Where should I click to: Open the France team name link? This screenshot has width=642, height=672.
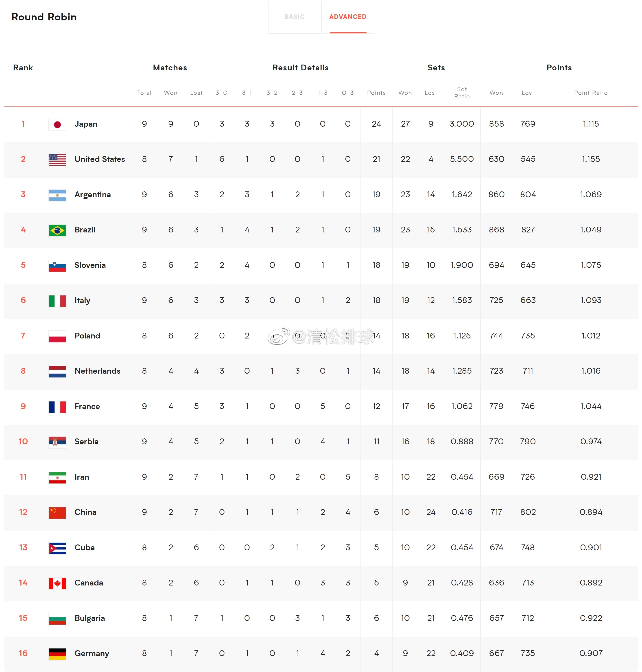click(x=87, y=406)
